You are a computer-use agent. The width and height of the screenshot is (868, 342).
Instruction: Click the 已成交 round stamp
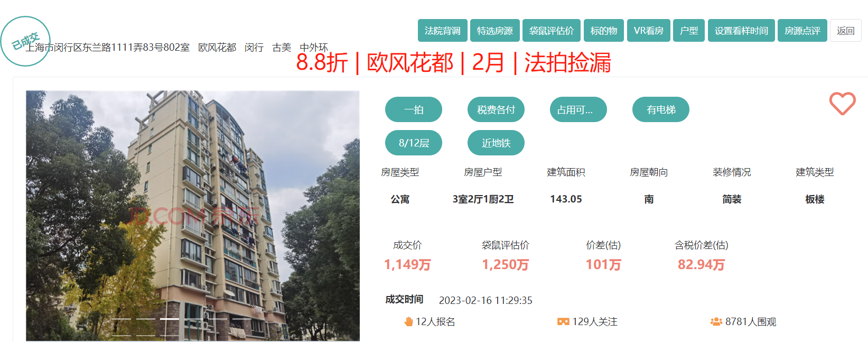pyautogui.click(x=25, y=41)
